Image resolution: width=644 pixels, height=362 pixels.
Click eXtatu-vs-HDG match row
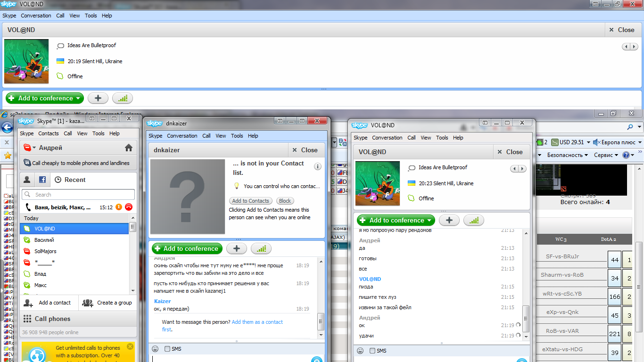coord(562,350)
